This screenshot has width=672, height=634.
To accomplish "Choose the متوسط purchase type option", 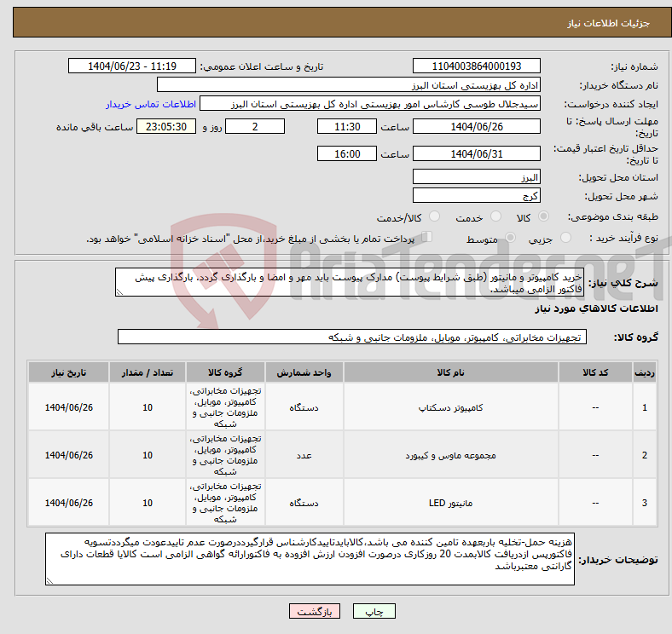I will click(x=510, y=237).
